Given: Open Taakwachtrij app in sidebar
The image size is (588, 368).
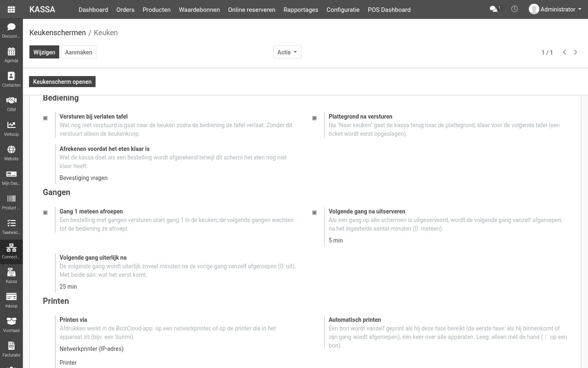Looking at the screenshot, I should [11, 226].
